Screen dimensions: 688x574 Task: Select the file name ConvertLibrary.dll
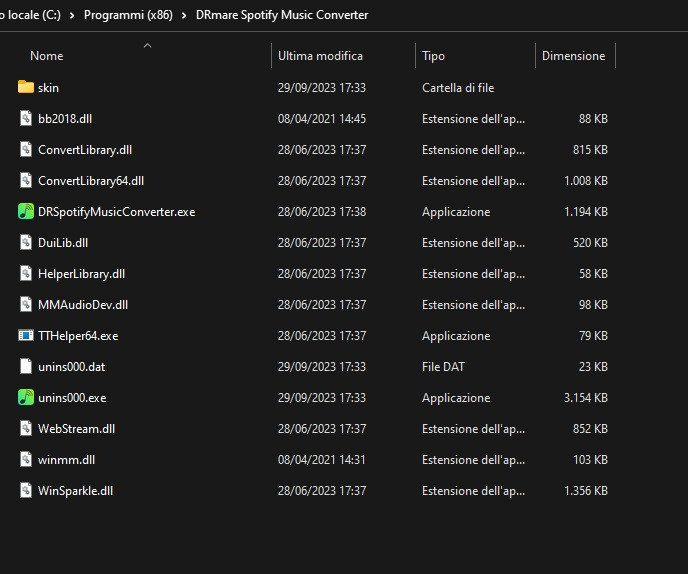(85, 150)
